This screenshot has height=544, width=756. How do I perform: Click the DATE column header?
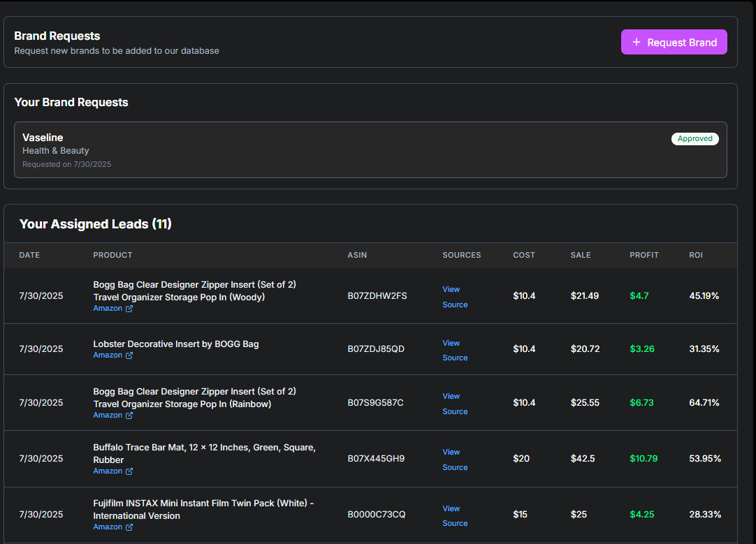pos(29,255)
